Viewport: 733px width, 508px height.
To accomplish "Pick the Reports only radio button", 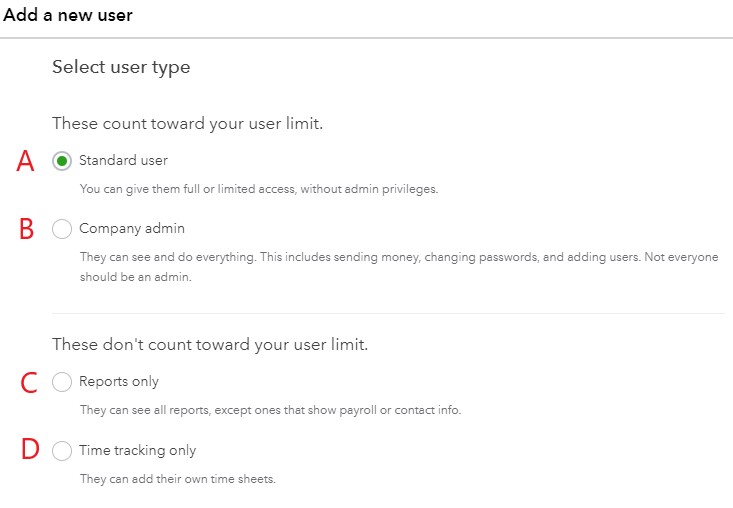I will [62, 382].
